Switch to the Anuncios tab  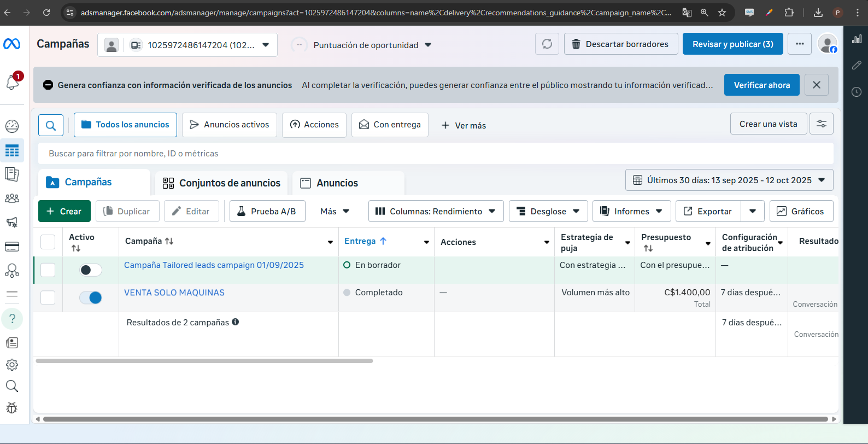pyautogui.click(x=337, y=183)
